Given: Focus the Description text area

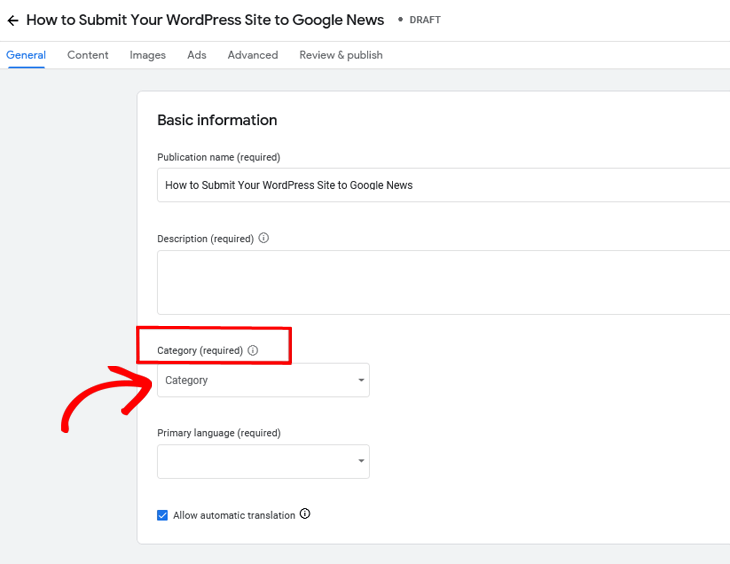Looking at the screenshot, I should click(444, 282).
